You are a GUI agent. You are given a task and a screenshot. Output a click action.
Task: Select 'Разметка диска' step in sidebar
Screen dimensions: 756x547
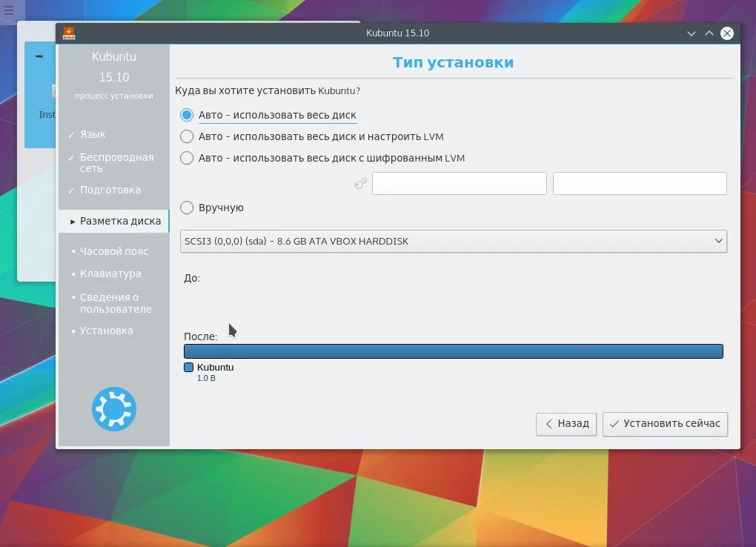pyautogui.click(x=114, y=221)
